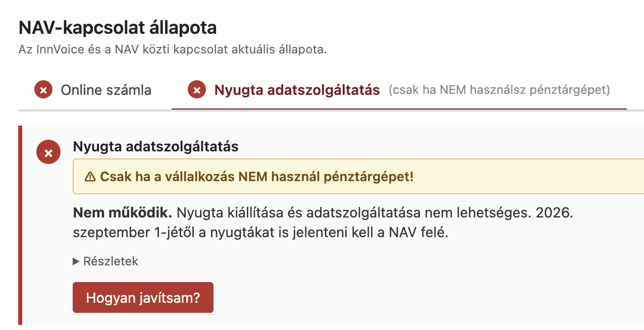The image size is (644, 330).
Task: Expand the Részletek disclosure triangle
Action: [x=76, y=261]
